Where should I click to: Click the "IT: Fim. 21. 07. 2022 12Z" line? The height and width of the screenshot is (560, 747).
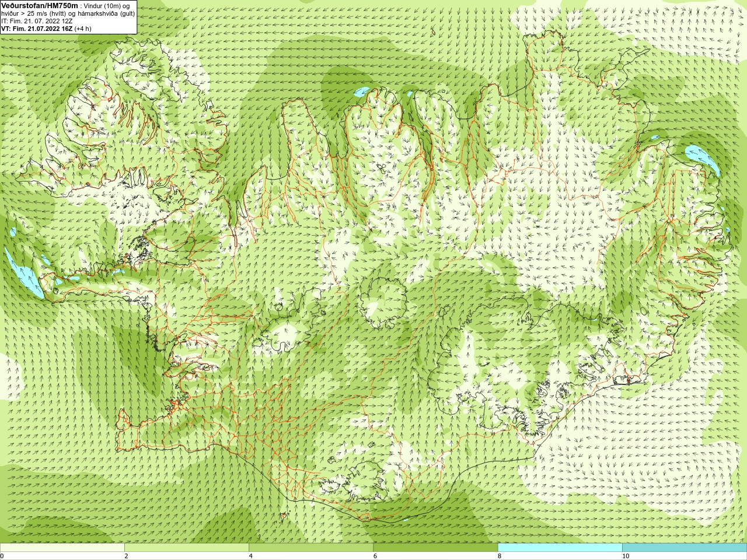(37, 21)
